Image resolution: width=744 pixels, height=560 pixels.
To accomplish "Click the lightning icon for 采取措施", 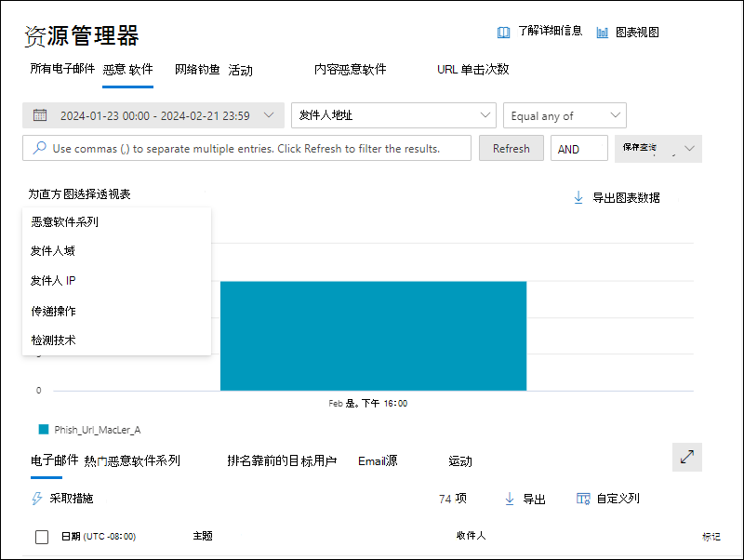I will click(37, 499).
